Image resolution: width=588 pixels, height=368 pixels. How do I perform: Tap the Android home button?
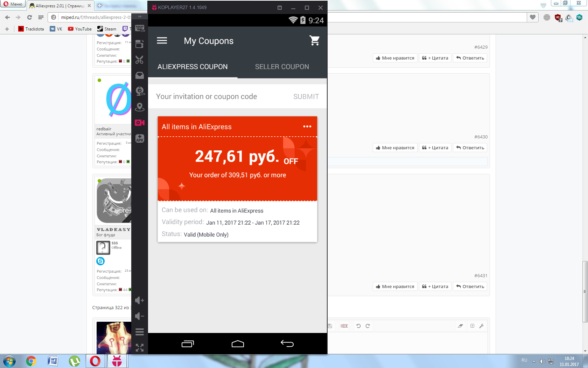(238, 344)
